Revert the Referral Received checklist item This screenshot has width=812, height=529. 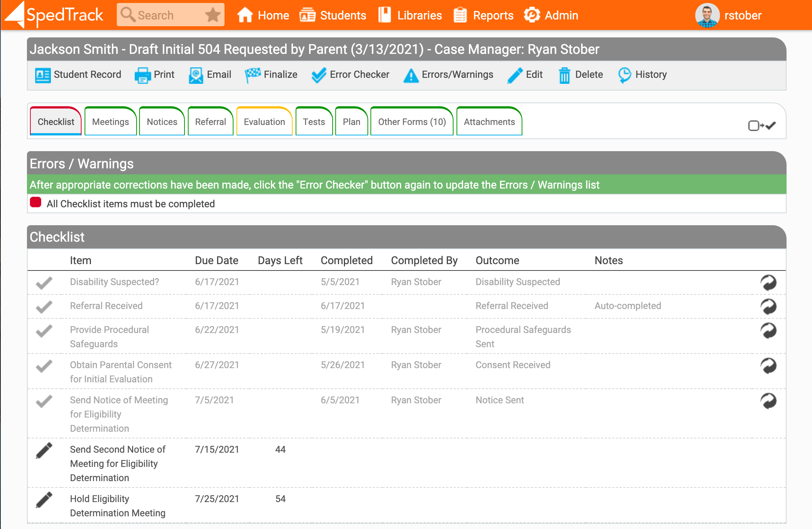point(768,306)
